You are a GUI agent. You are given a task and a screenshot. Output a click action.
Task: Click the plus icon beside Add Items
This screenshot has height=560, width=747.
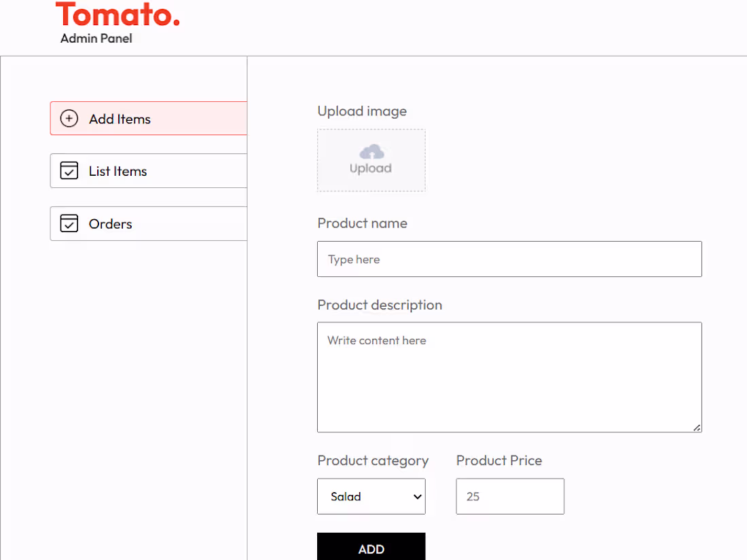[69, 118]
